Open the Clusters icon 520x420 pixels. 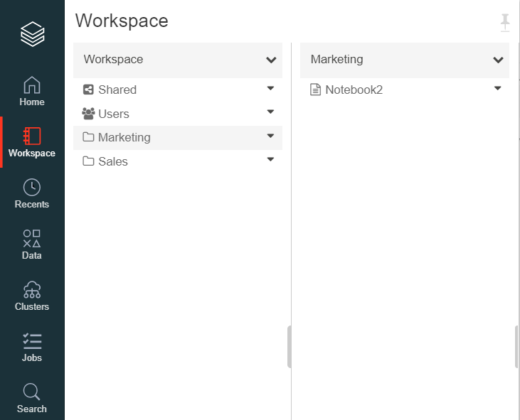(x=32, y=290)
